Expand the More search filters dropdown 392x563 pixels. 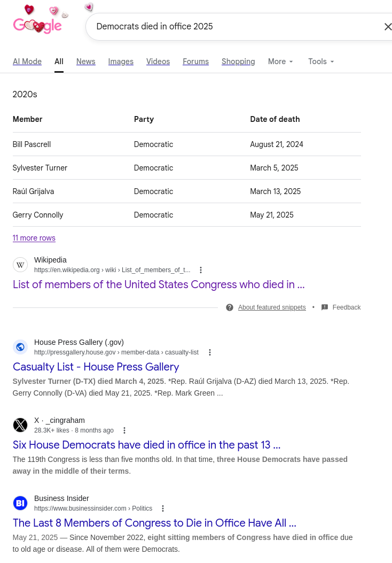point(280,61)
